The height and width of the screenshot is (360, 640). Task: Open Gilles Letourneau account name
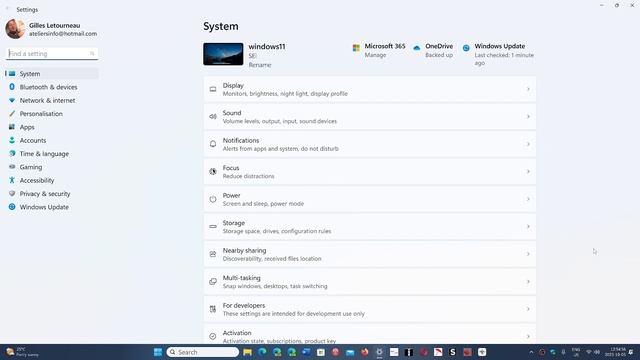[54, 25]
